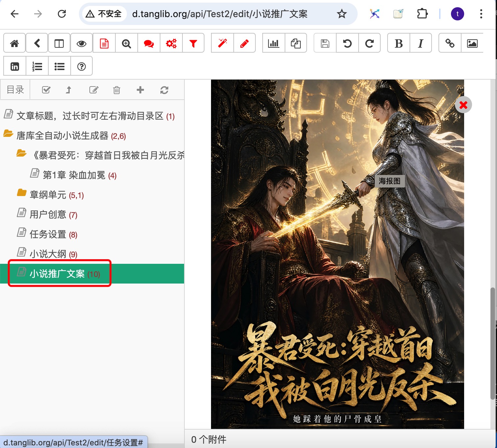Click the trash delete icon in sidebar toolbar

pyautogui.click(x=117, y=90)
